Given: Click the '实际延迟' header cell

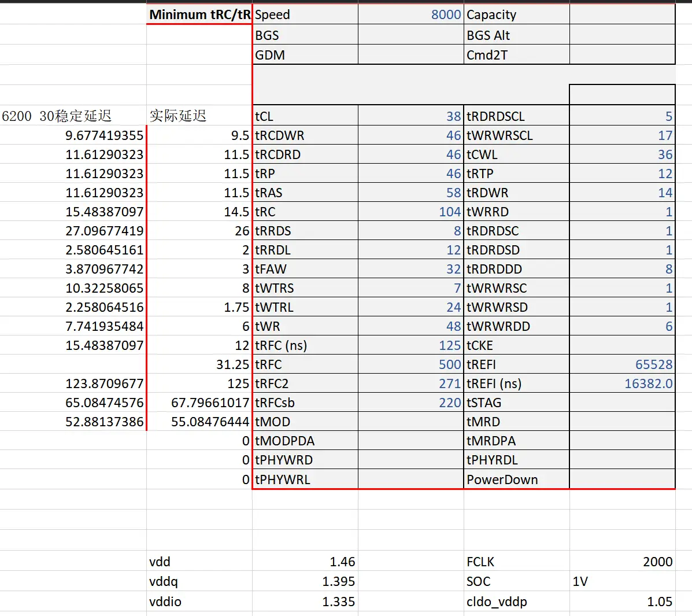Looking at the screenshot, I should [x=199, y=116].
